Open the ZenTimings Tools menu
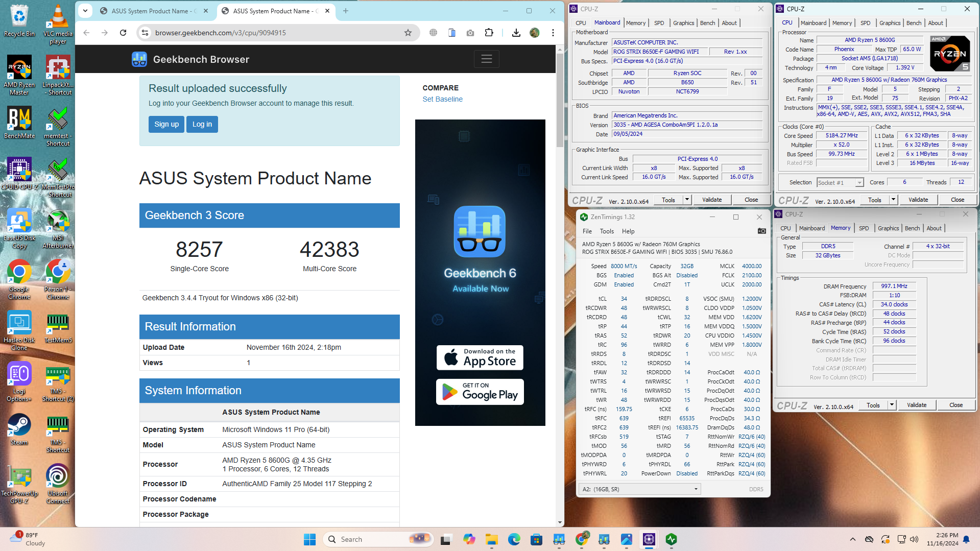The width and height of the screenshot is (980, 551). 607,231
